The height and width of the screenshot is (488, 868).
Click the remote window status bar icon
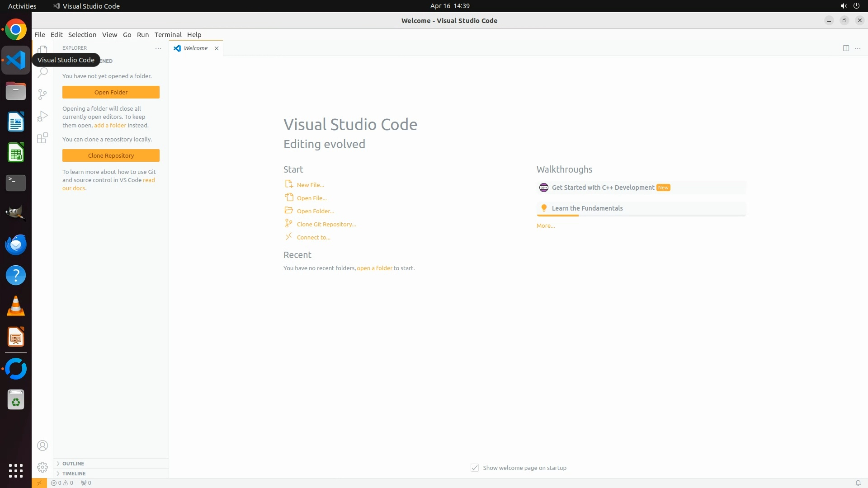tap(39, 483)
